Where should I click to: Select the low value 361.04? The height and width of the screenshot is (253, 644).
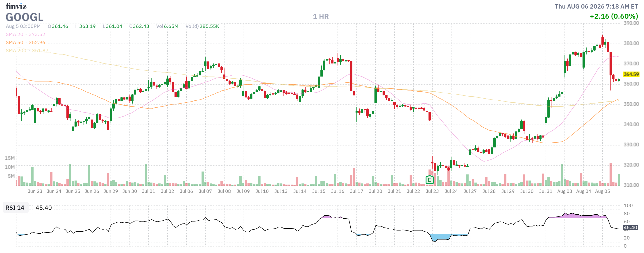coord(114,26)
